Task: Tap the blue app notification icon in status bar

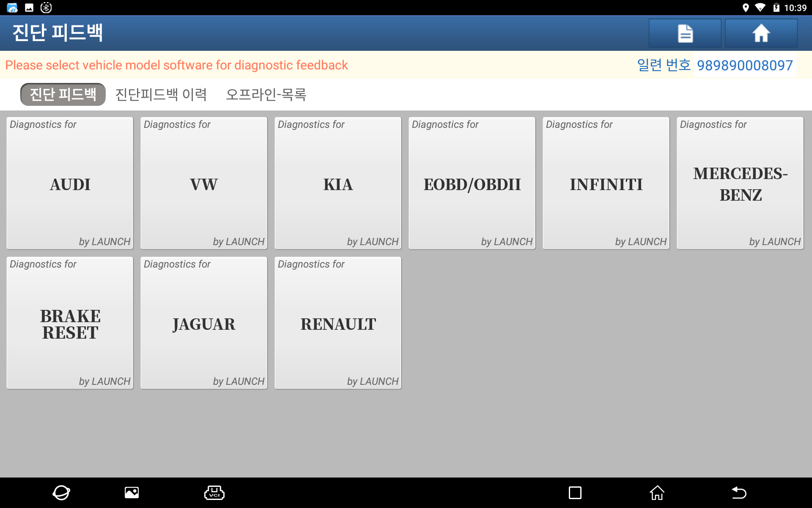Action: pyautogui.click(x=12, y=8)
